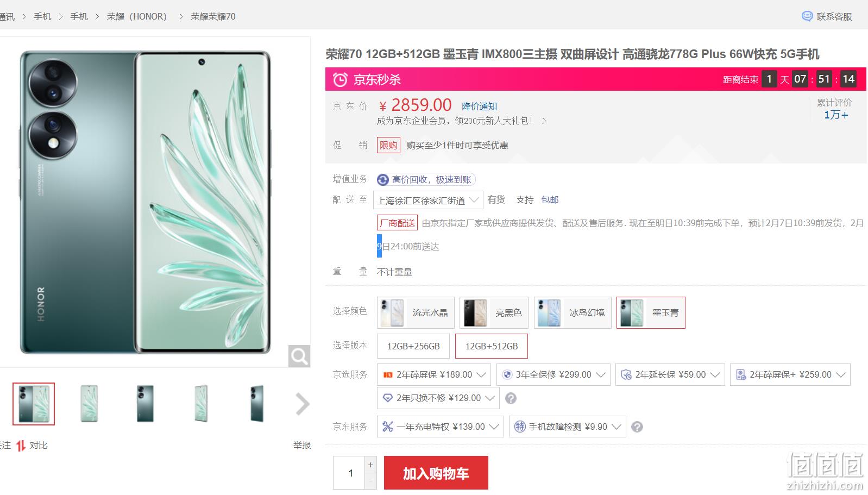
Task: Click the help icon after 手机故障检测
Action: (x=637, y=427)
